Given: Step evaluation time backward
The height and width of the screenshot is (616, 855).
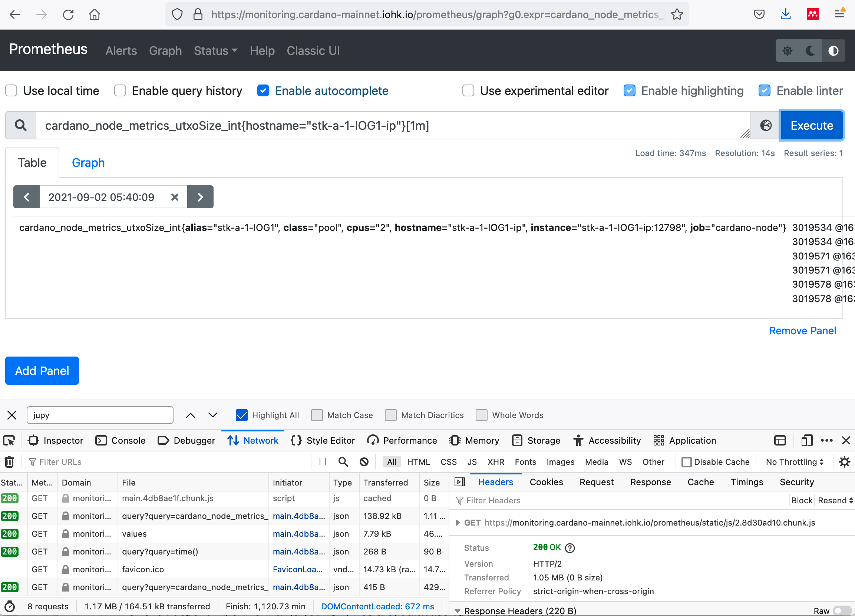Looking at the screenshot, I should pos(26,197).
